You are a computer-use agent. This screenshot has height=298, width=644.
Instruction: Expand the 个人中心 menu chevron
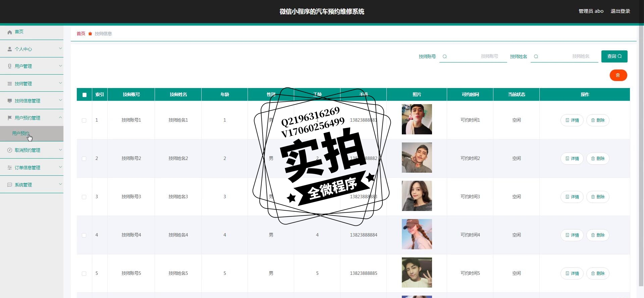tap(60, 48)
